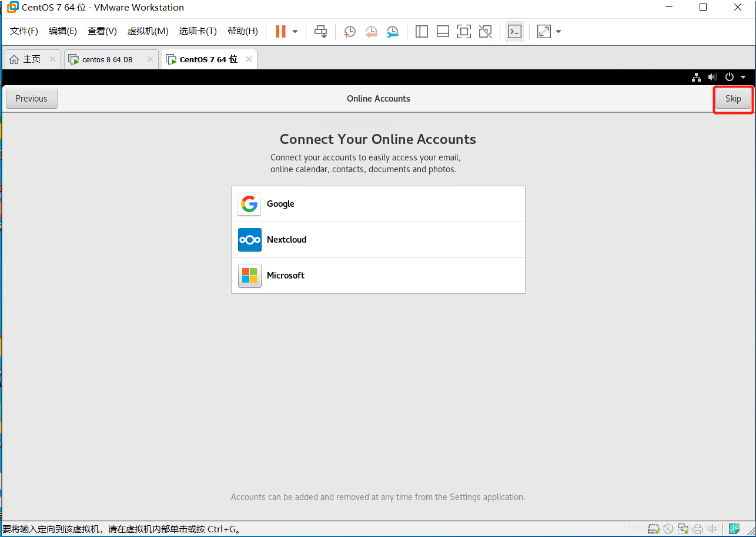Click the Online Accounts header title
The width and height of the screenshot is (756, 537).
379,99
